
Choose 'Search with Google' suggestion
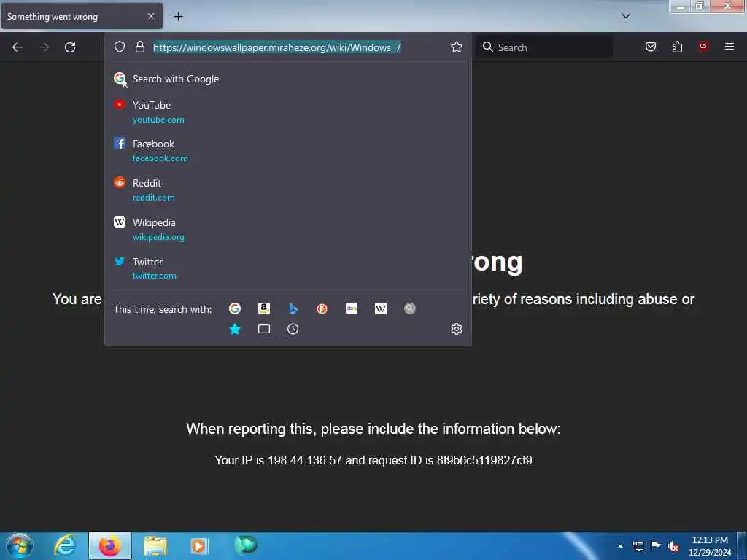coord(287,79)
